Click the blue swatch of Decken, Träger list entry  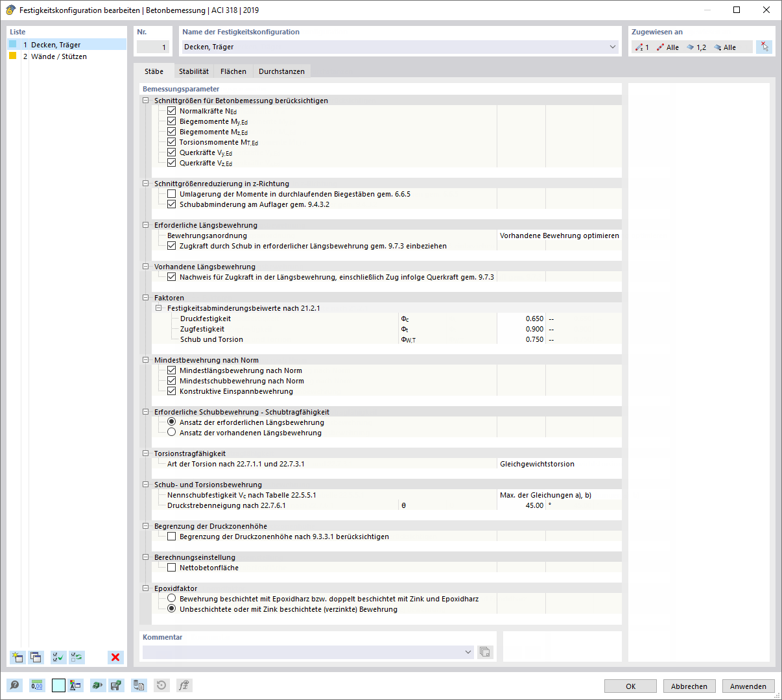(12, 44)
